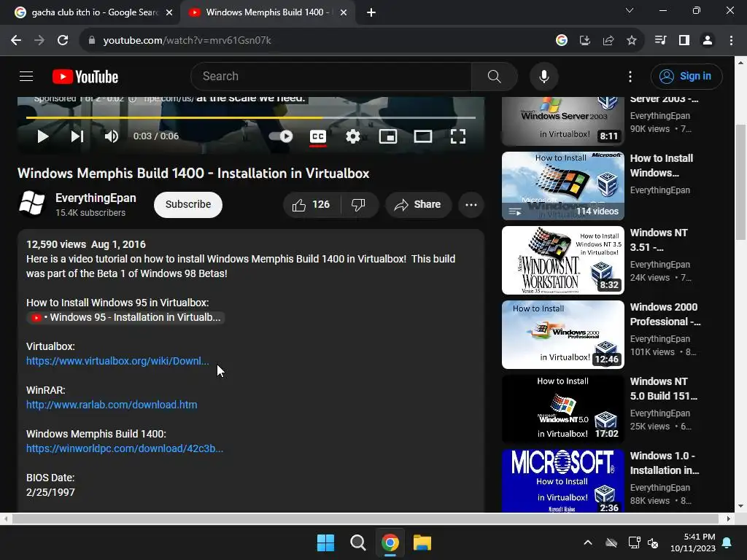Enter full screen mode
This screenshot has width=747, height=560.
458,136
